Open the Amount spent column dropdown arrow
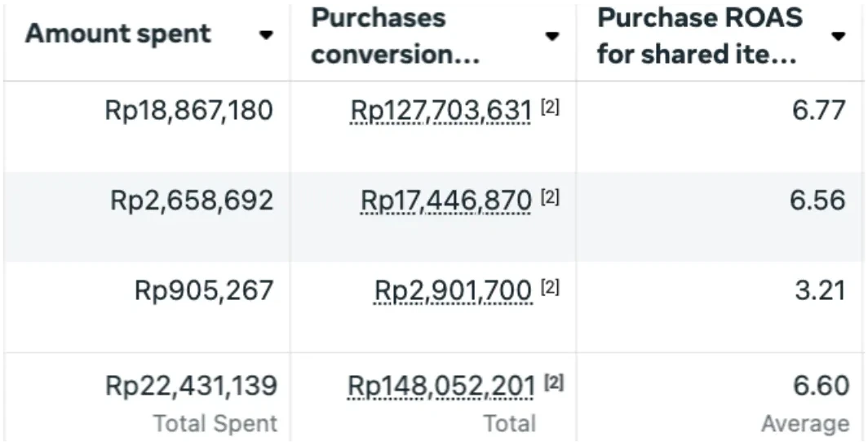The image size is (868, 446). pyautogui.click(x=266, y=35)
